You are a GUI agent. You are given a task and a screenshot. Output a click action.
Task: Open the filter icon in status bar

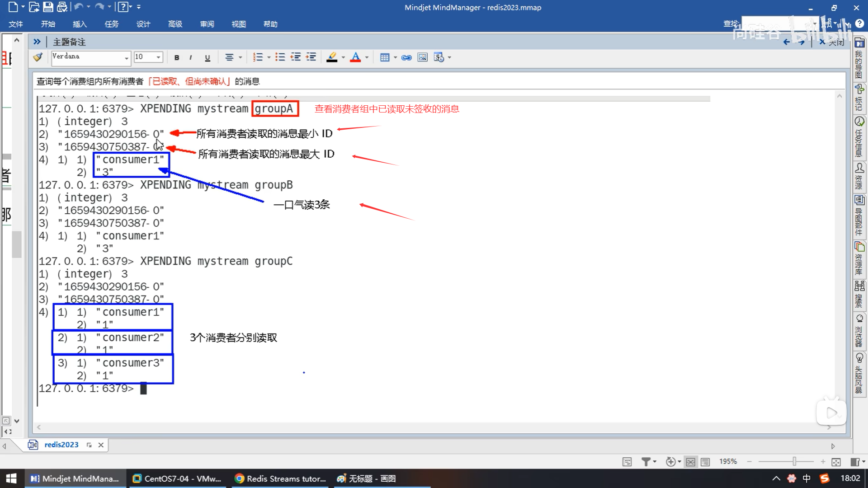[x=646, y=462]
